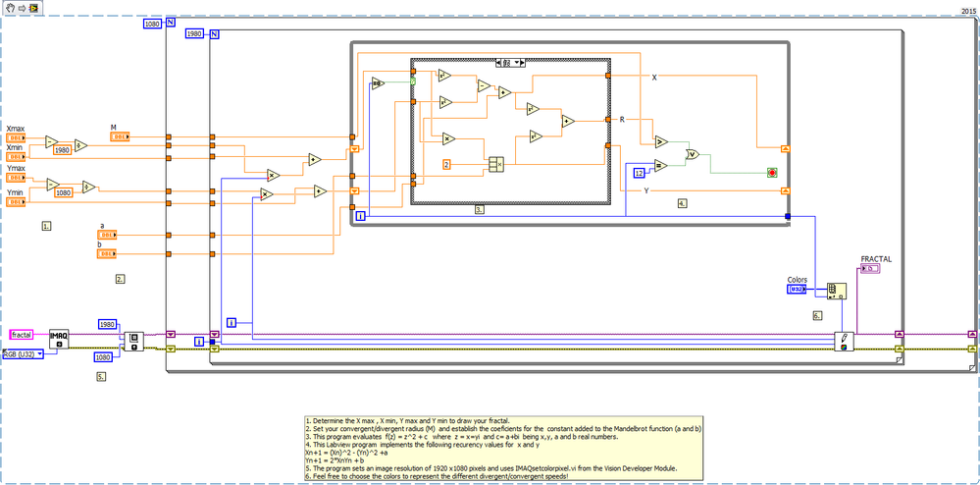This screenshot has width=980, height=485.
Task: Click the Divide node after orange 1080 constant
Action: (88, 187)
